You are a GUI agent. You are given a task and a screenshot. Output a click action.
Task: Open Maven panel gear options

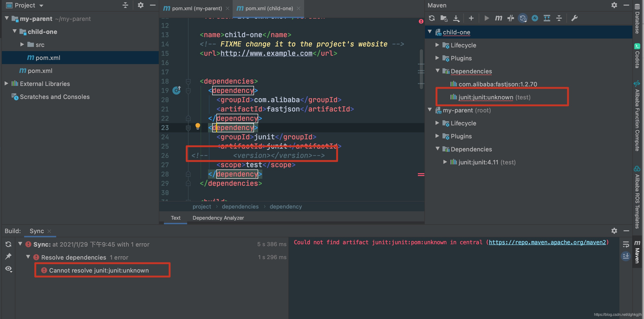click(x=614, y=5)
